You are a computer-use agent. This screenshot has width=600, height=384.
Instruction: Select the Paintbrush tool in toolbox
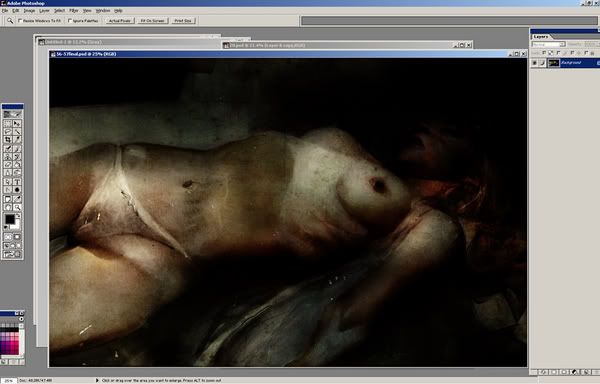[17, 148]
